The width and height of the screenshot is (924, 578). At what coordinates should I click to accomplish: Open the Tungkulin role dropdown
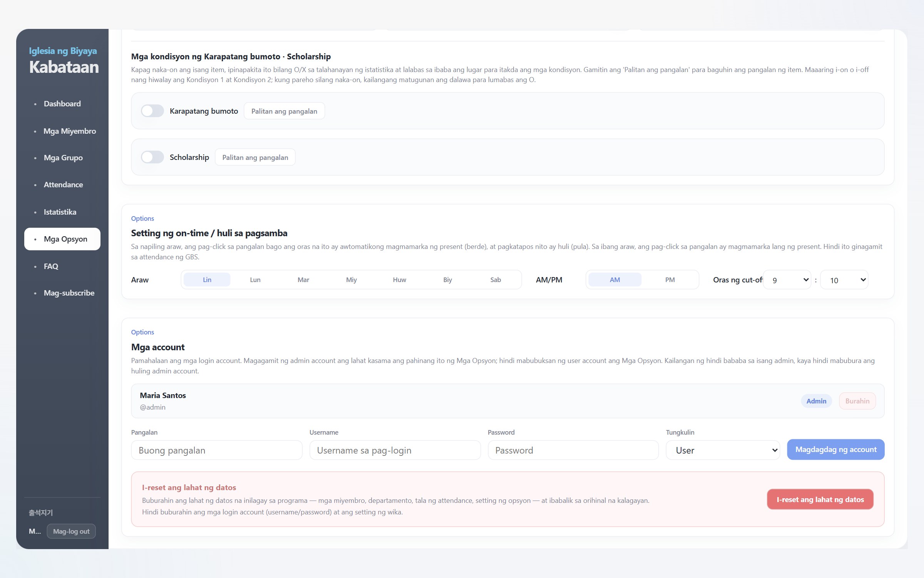pos(723,450)
